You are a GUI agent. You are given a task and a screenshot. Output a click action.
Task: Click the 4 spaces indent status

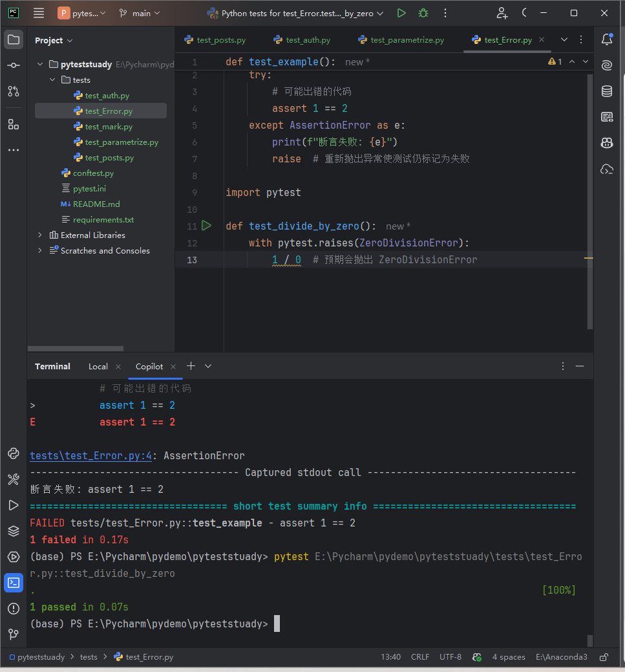click(509, 657)
